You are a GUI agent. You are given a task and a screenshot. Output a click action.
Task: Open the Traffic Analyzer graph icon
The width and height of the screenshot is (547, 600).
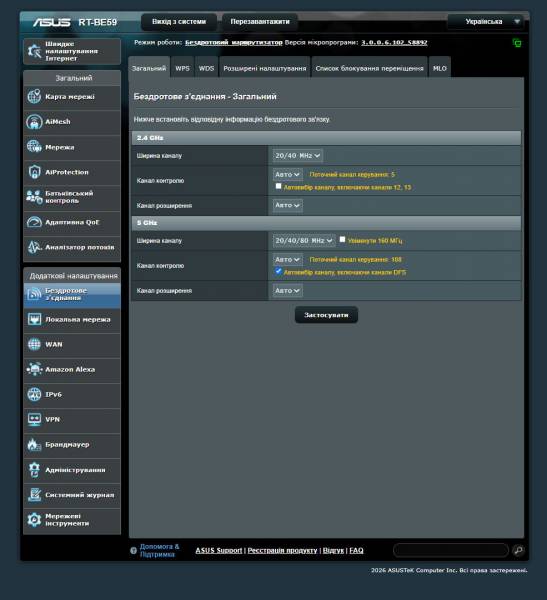pos(34,247)
